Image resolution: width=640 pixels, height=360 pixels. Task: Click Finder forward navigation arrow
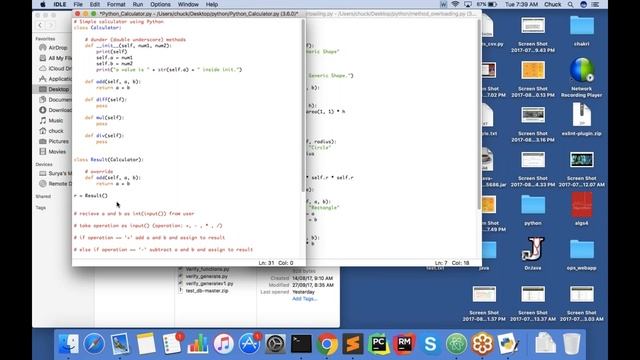[51, 25]
